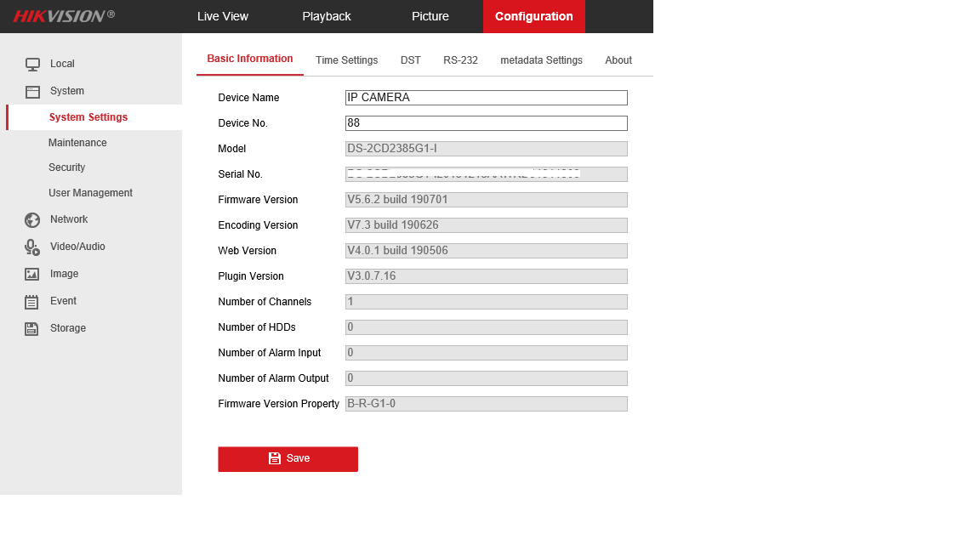Click the Storage floppy disk icon

tap(32, 329)
